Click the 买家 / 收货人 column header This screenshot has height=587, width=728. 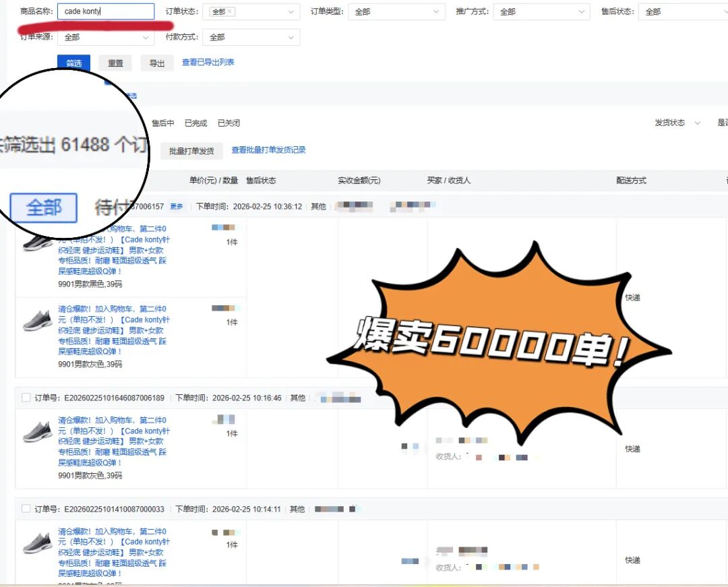[448, 181]
